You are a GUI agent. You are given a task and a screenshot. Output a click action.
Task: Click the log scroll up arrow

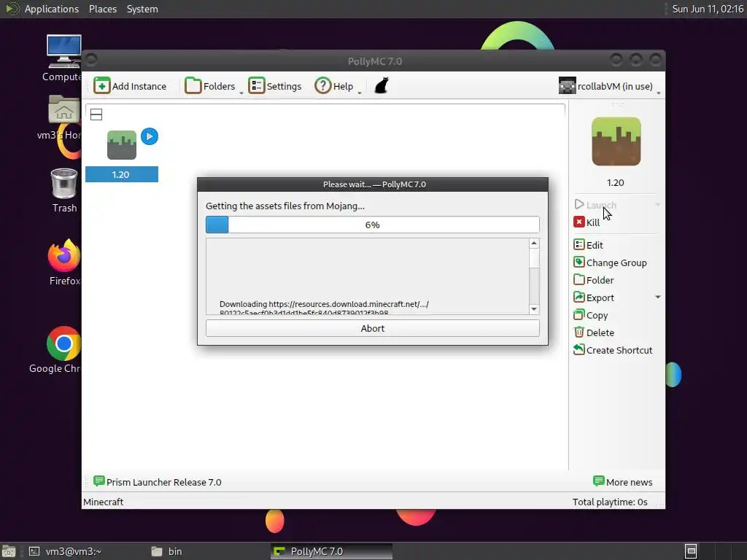click(x=534, y=244)
